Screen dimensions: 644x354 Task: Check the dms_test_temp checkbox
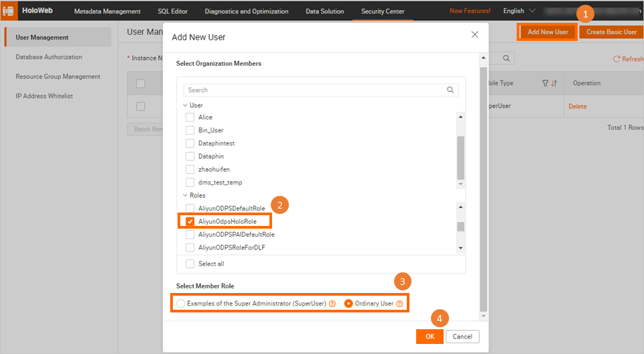pyautogui.click(x=190, y=182)
